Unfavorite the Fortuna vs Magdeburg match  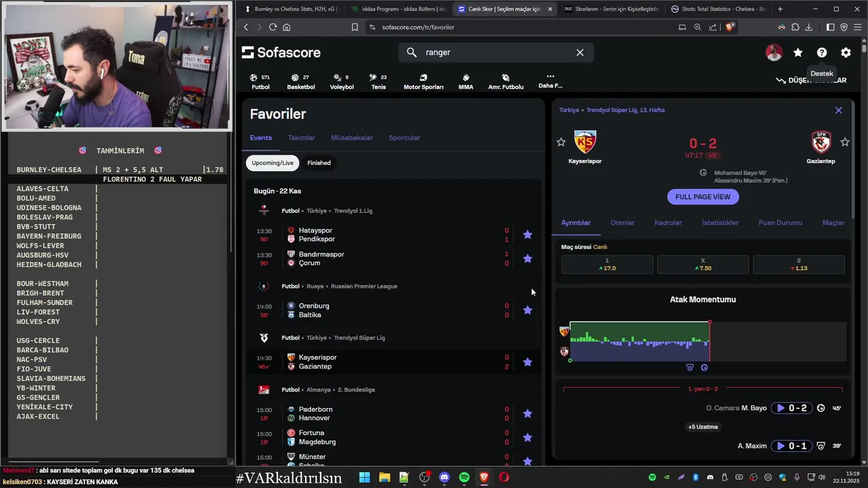click(x=528, y=437)
